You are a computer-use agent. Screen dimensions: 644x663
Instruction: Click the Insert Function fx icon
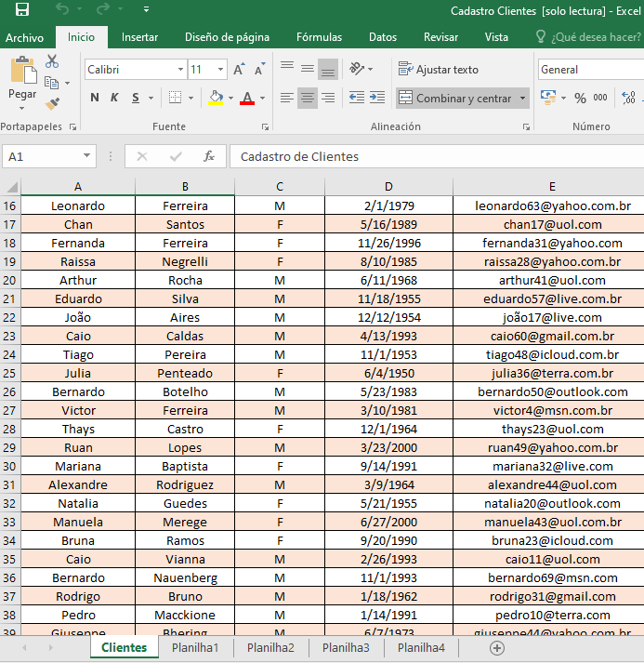209,156
